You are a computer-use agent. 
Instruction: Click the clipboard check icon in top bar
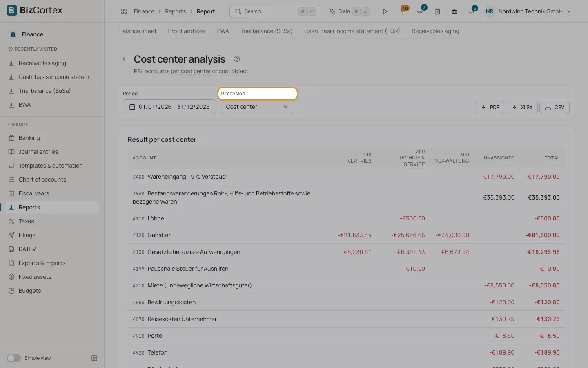437,11
